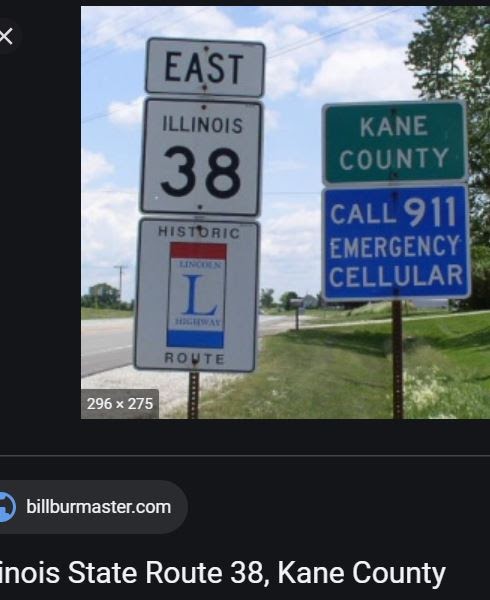Click the word CELLULAR on the blue sign
This screenshot has height=600, width=490.
tap(396, 276)
